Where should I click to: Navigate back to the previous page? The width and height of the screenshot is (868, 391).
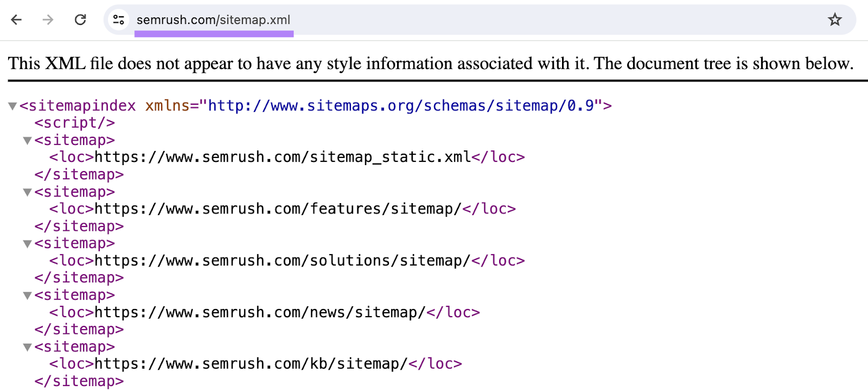[x=17, y=20]
